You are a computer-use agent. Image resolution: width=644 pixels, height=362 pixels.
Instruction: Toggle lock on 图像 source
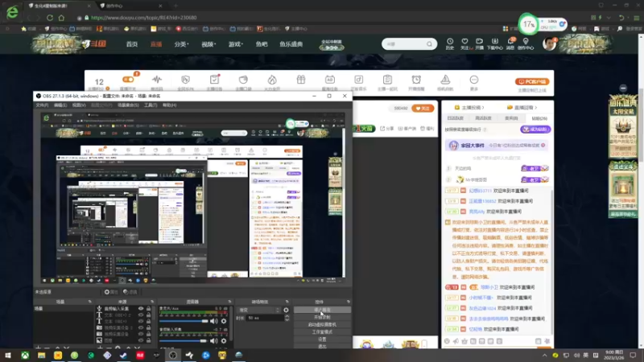point(149,340)
